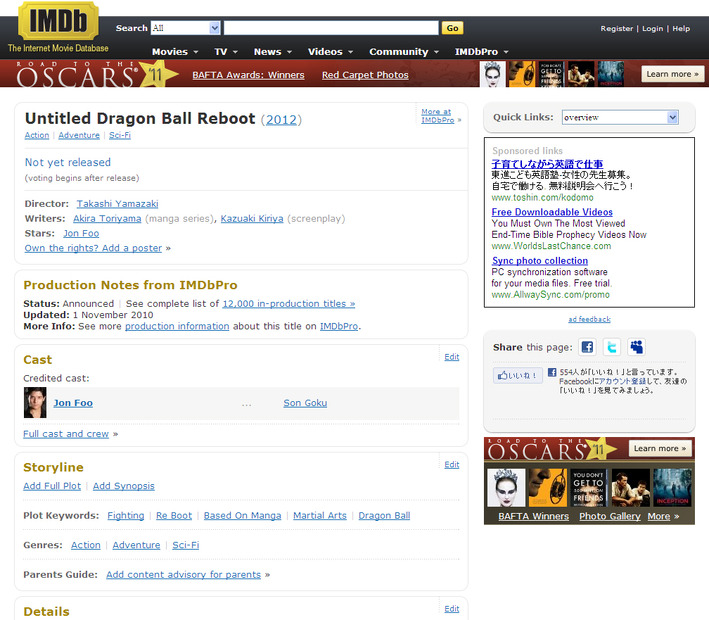Screen dimensions: 709x620
Task: Click the Register link
Action: click(616, 28)
